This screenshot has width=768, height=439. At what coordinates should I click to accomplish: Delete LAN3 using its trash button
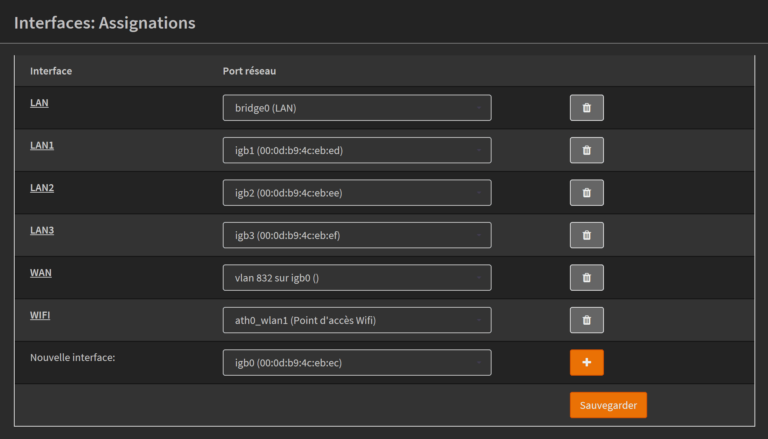[x=586, y=235]
